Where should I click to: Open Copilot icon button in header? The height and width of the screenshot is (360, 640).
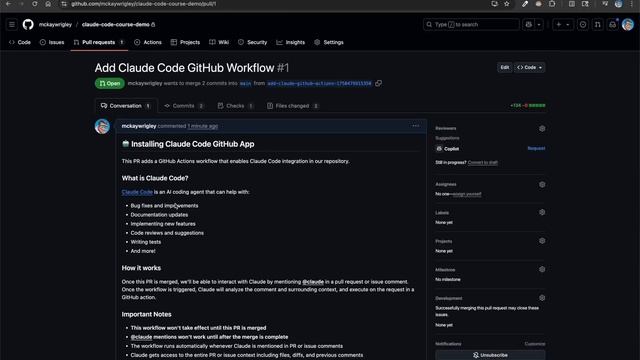(x=529, y=24)
